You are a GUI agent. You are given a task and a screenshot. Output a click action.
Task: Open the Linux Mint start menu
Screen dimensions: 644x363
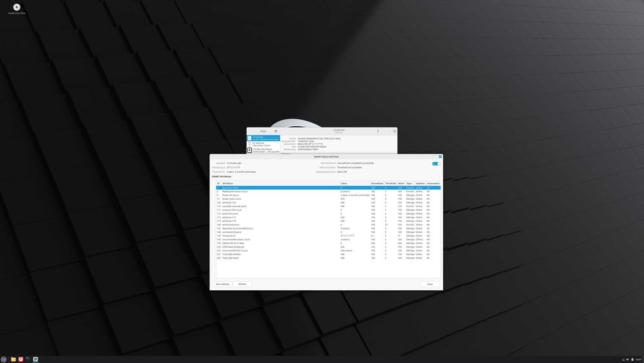[4, 359]
